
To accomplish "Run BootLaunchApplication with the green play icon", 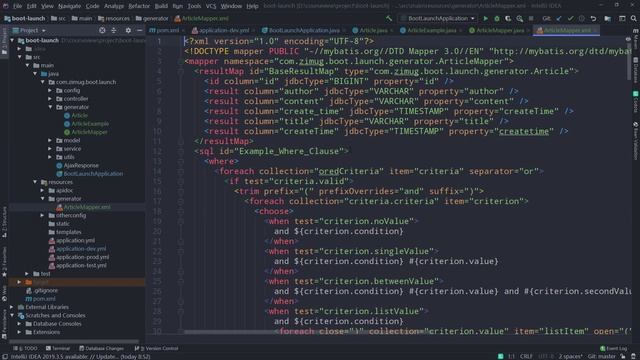I will (485, 18).
